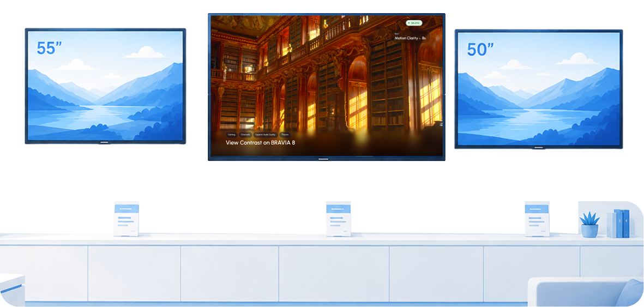Select the 50" TV display

pos(538,89)
